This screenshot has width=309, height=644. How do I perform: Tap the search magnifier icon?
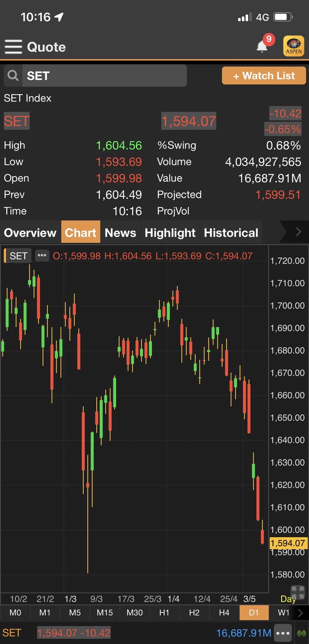point(13,75)
